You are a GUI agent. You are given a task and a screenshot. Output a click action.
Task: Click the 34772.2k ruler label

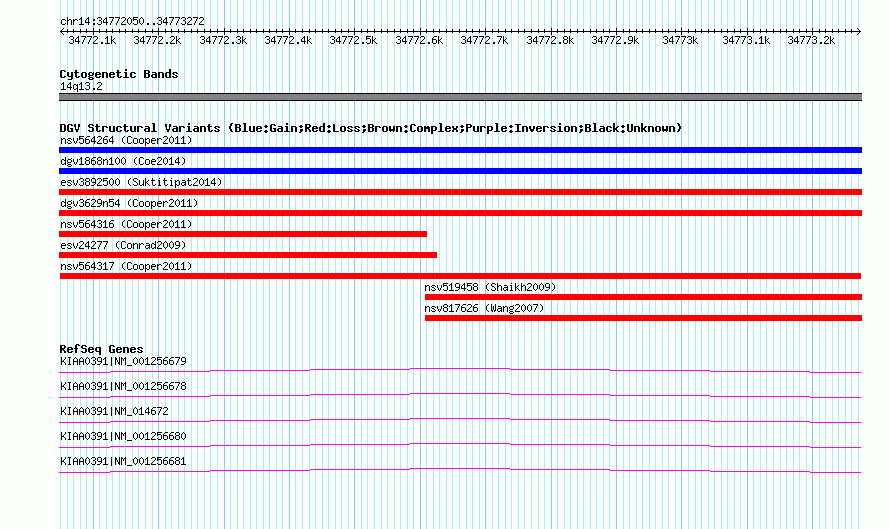(x=157, y=40)
